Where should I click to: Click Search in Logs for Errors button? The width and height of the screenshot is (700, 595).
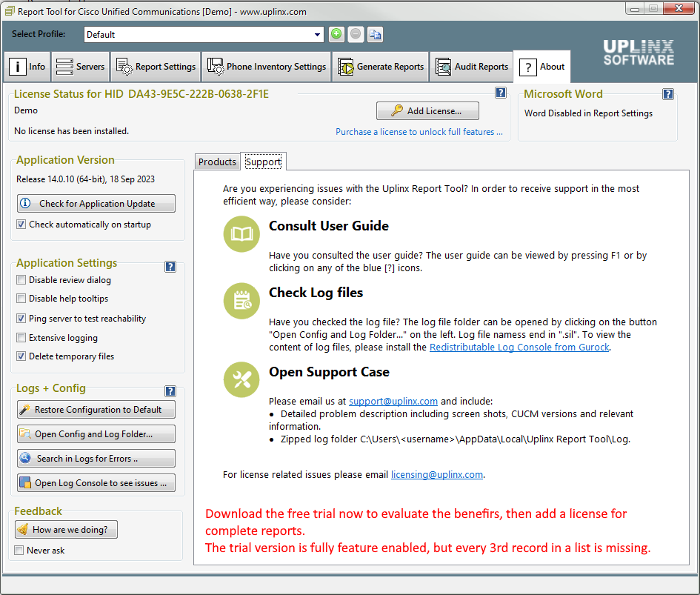(96, 459)
